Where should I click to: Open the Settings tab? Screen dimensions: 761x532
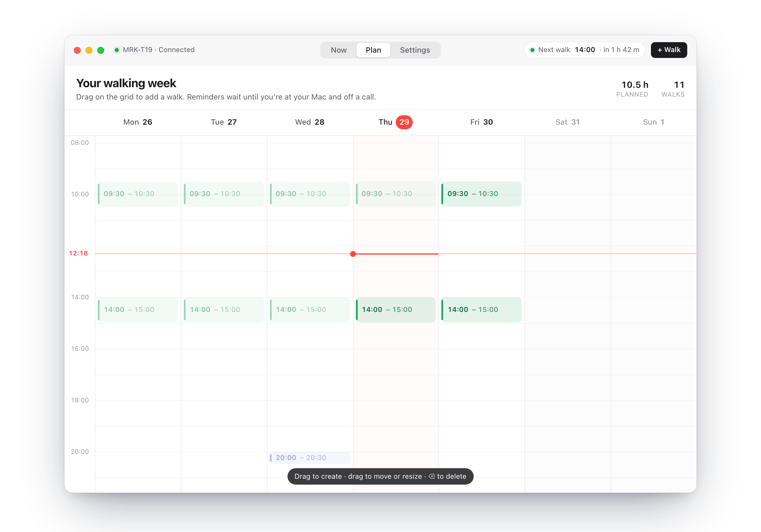coord(415,50)
